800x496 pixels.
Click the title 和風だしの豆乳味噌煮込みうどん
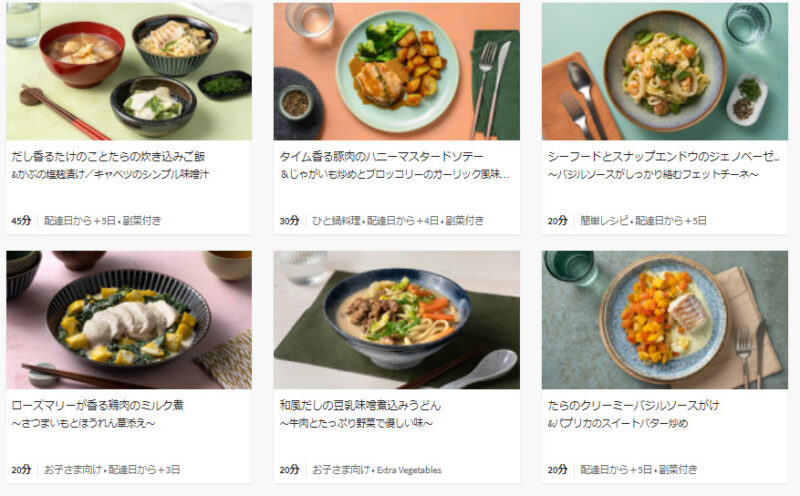(x=360, y=405)
